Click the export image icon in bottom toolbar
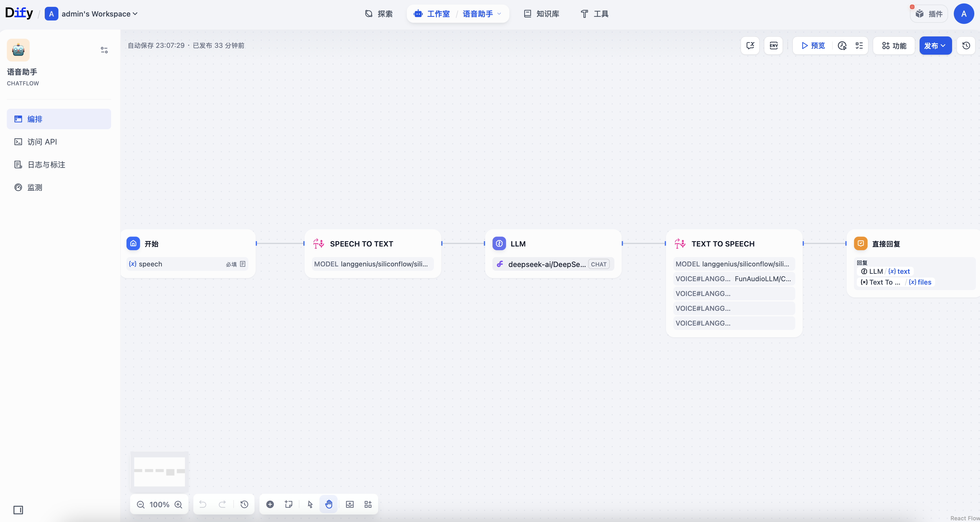980x522 pixels. (350, 504)
